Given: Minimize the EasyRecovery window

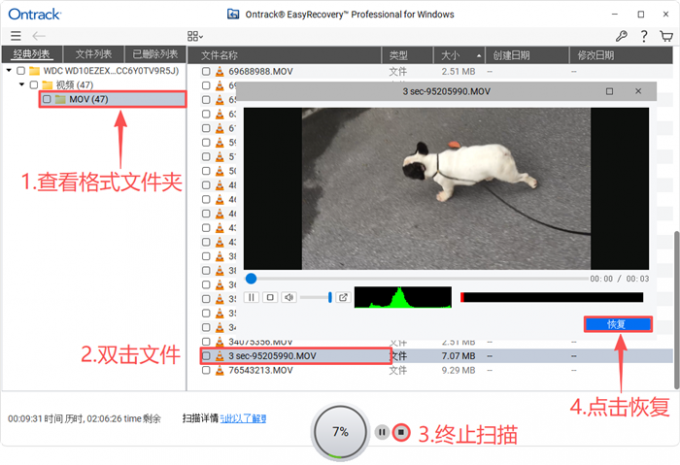Looking at the screenshot, I should tap(615, 14).
